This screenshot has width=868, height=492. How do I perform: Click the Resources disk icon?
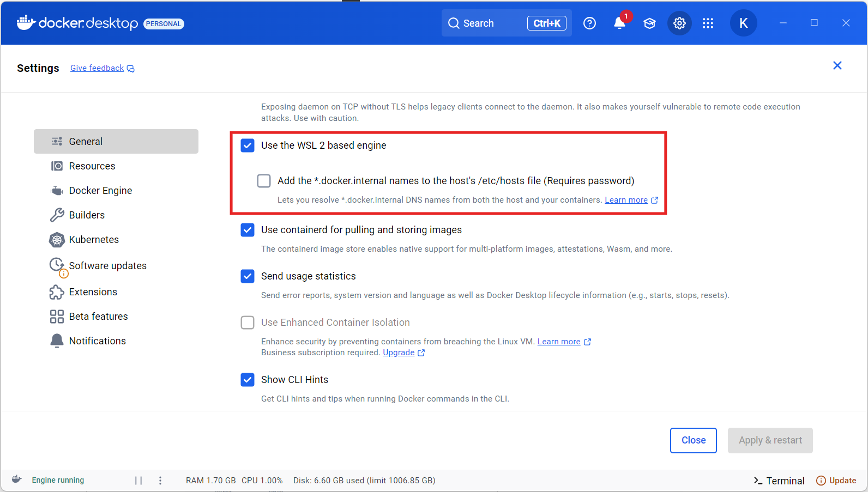click(57, 166)
